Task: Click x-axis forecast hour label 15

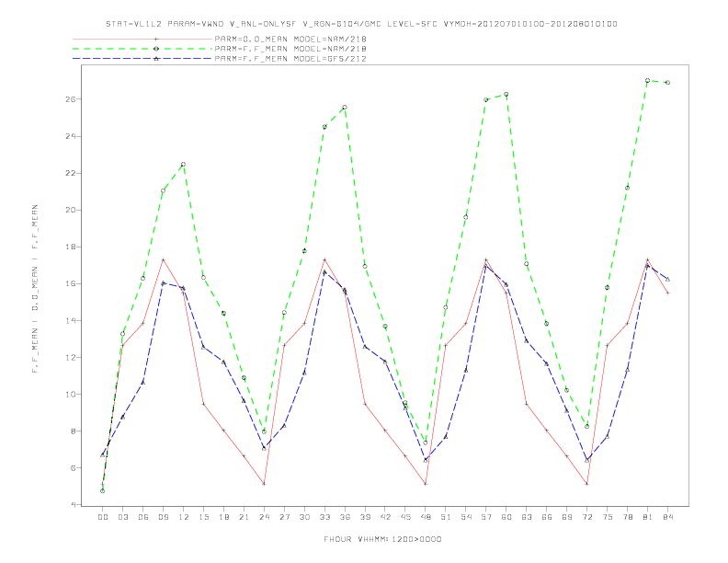Action: click(203, 517)
